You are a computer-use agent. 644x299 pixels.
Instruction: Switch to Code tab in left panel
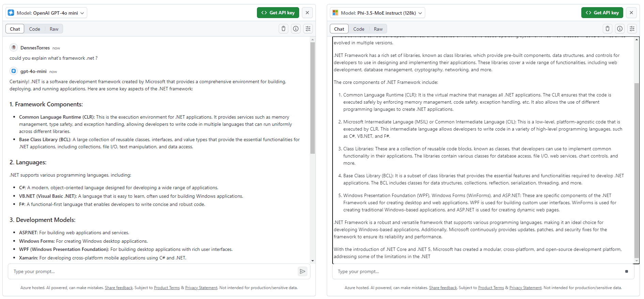(x=35, y=29)
